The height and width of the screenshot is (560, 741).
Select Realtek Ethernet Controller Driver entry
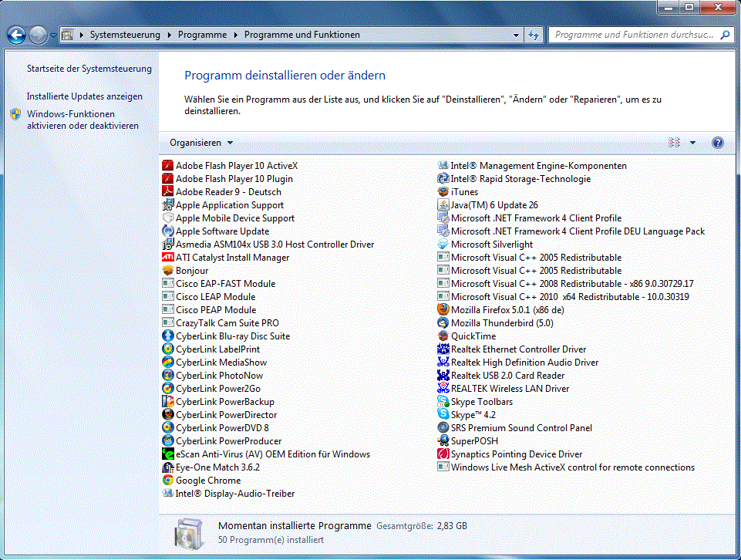[x=512, y=349]
